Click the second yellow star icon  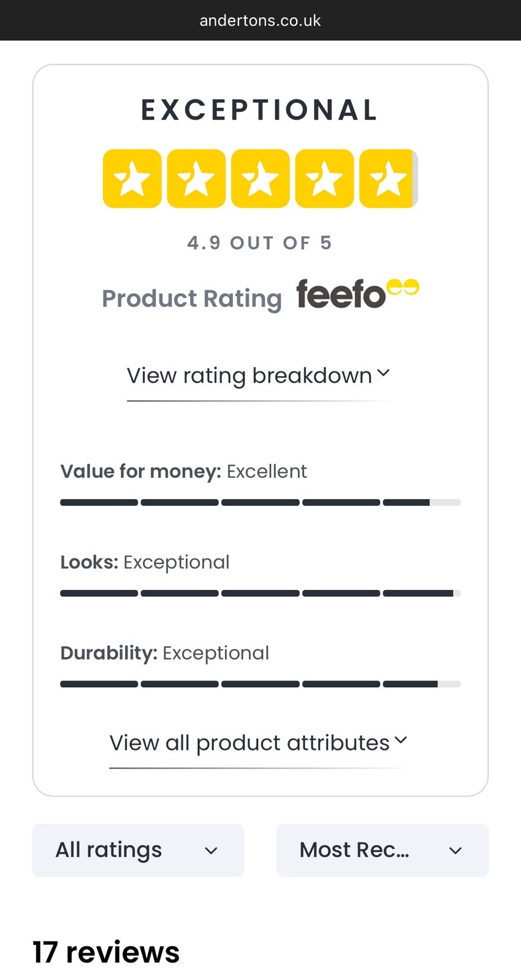pos(196,178)
